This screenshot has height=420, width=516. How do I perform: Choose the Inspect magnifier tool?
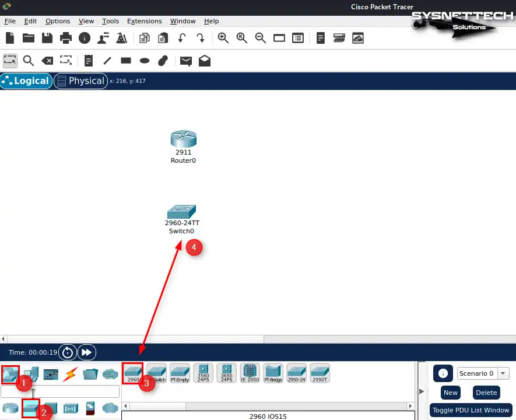(x=29, y=61)
